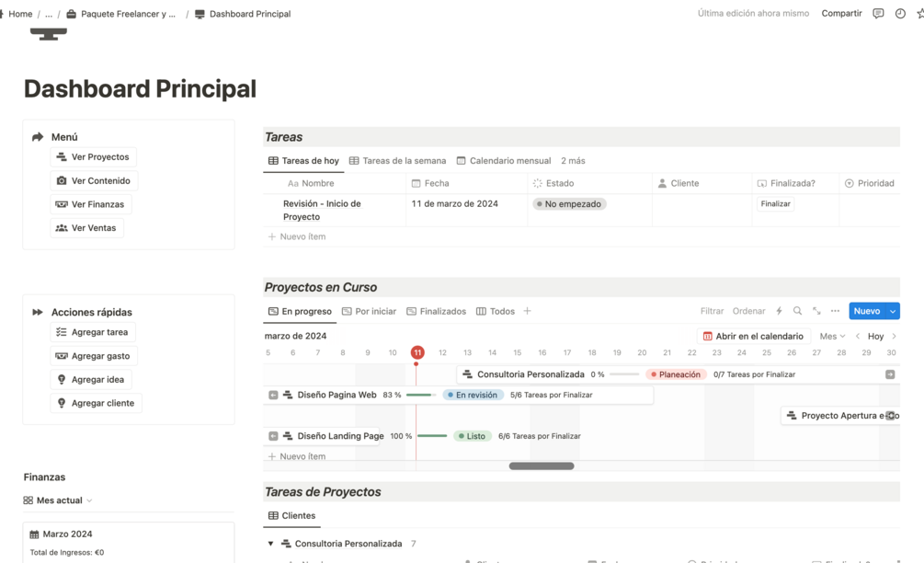This screenshot has width=924, height=563.
Task: Click the lightning automation icon
Action: click(779, 311)
